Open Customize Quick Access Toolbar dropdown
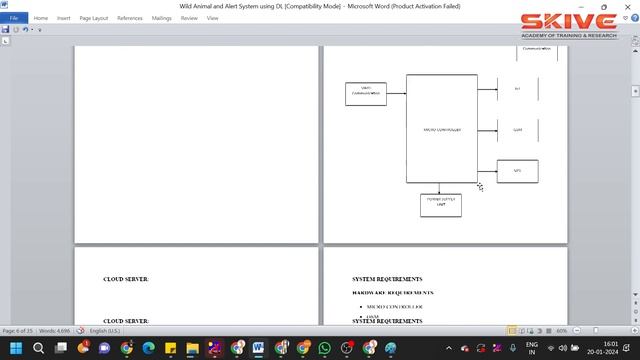This screenshot has height=360, width=640. [x=40, y=30]
